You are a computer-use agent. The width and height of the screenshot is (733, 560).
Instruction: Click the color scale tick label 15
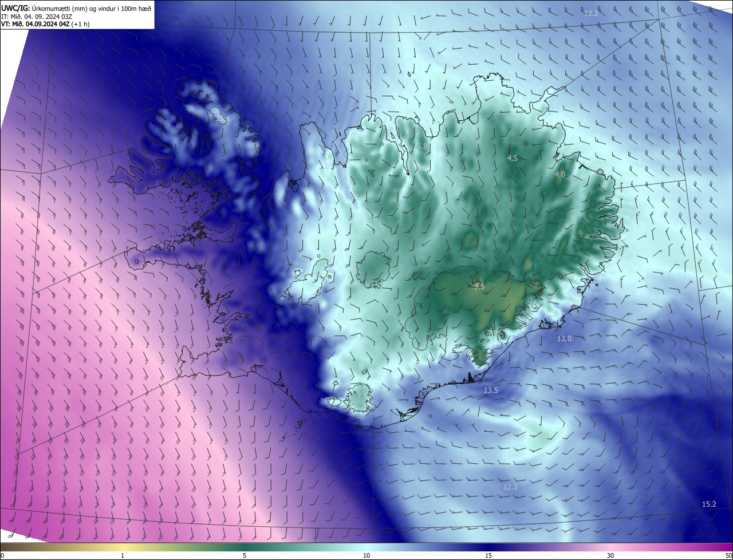(x=488, y=555)
